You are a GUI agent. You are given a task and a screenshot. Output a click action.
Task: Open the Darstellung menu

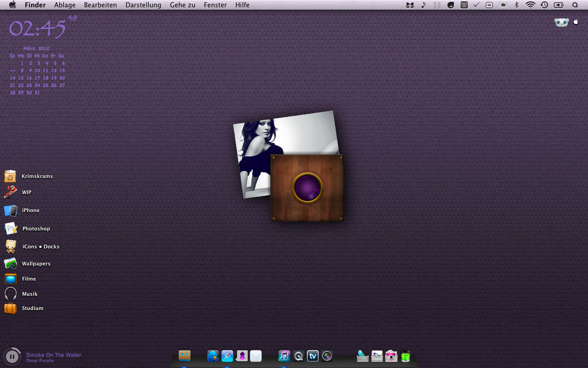click(x=143, y=5)
